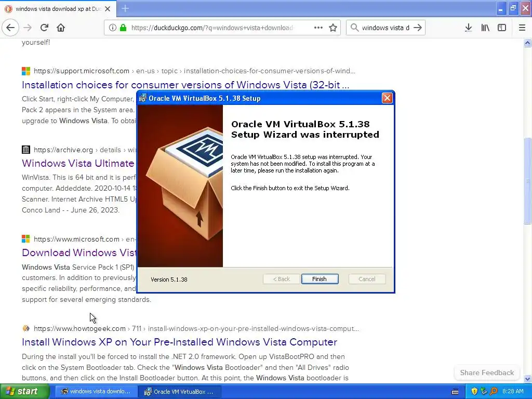Image resolution: width=532 pixels, height=399 pixels.
Task: Click the support.microsoft.com URL text
Action: click(82, 71)
